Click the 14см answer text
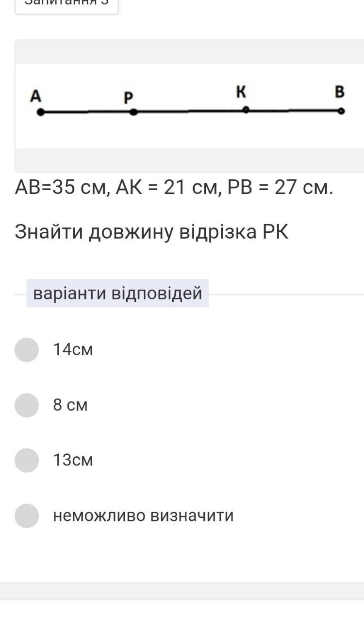The image size is (364, 622). pos(73,350)
